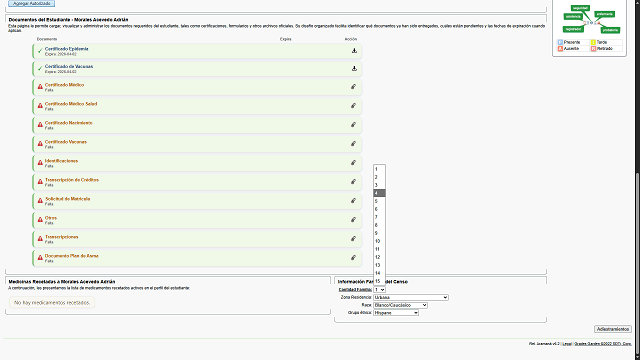The image size is (640, 360).
Task: Click the Retirado legend icon
Action: tap(593, 49)
